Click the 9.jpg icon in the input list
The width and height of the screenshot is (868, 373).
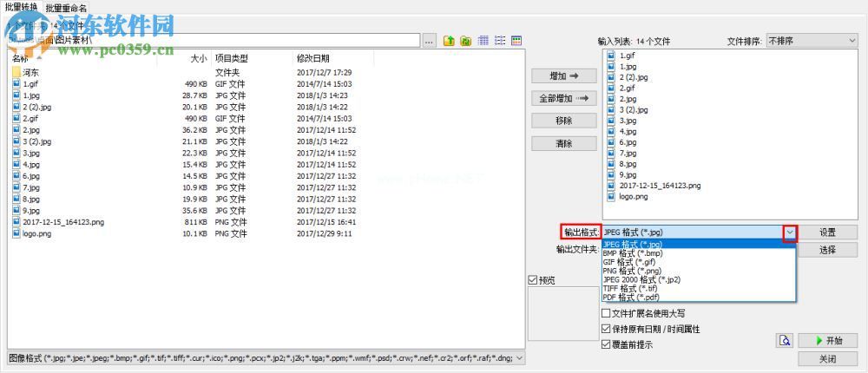tap(611, 174)
